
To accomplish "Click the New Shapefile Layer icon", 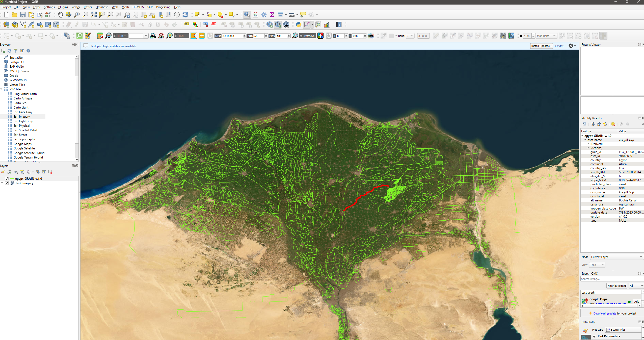I will coord(23,24).
